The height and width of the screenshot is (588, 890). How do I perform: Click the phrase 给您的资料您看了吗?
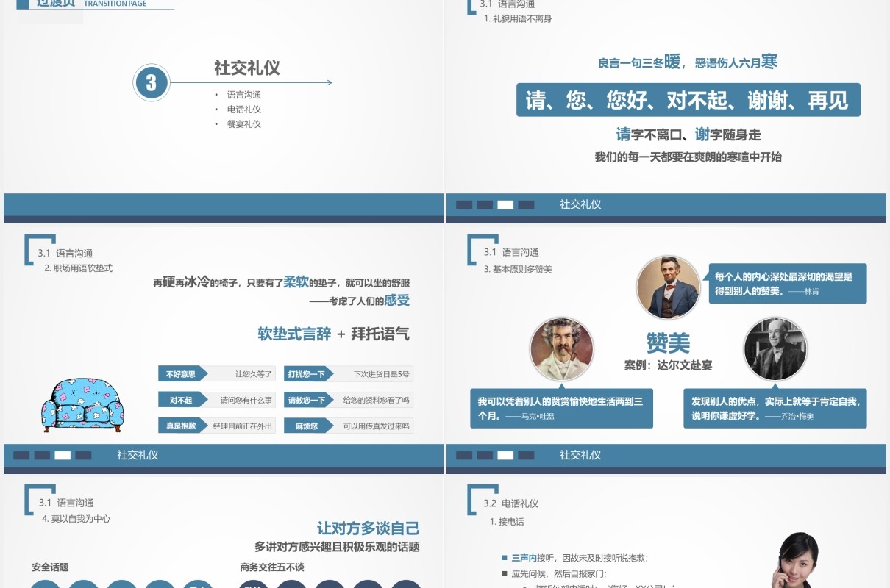point(377,400)
